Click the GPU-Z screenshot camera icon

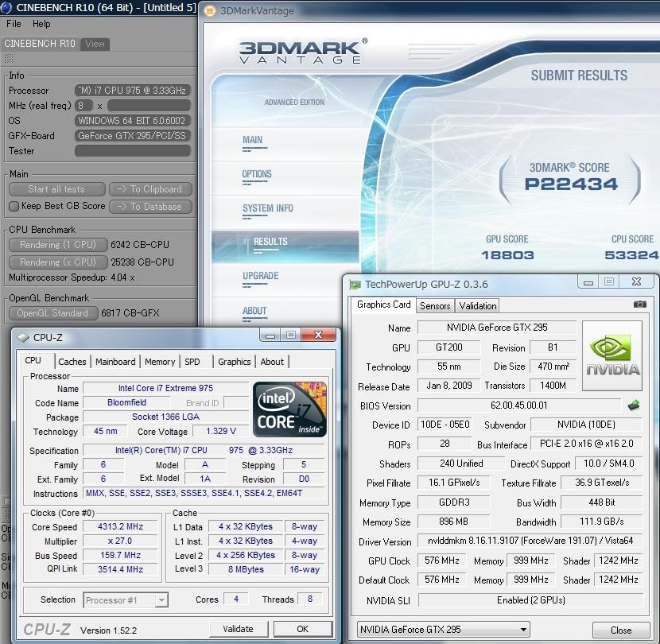(x=639, y=305)
